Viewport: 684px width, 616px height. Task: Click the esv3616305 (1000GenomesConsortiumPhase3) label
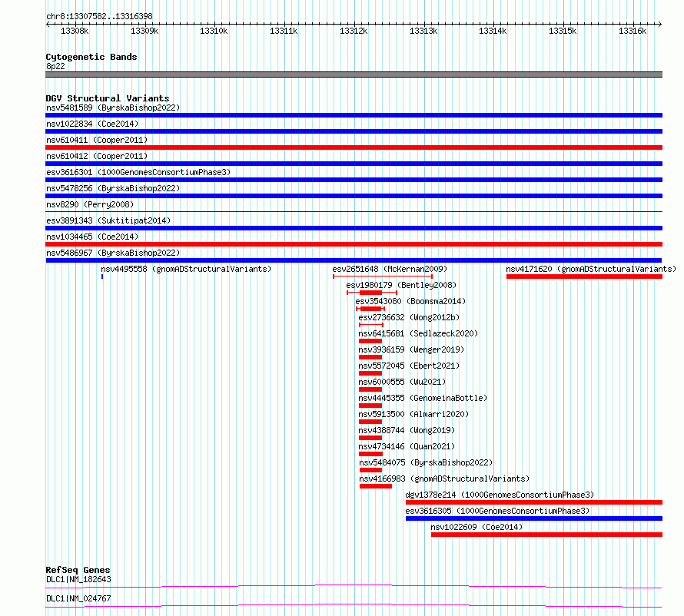pyautogui.click(x=498, y=511)
